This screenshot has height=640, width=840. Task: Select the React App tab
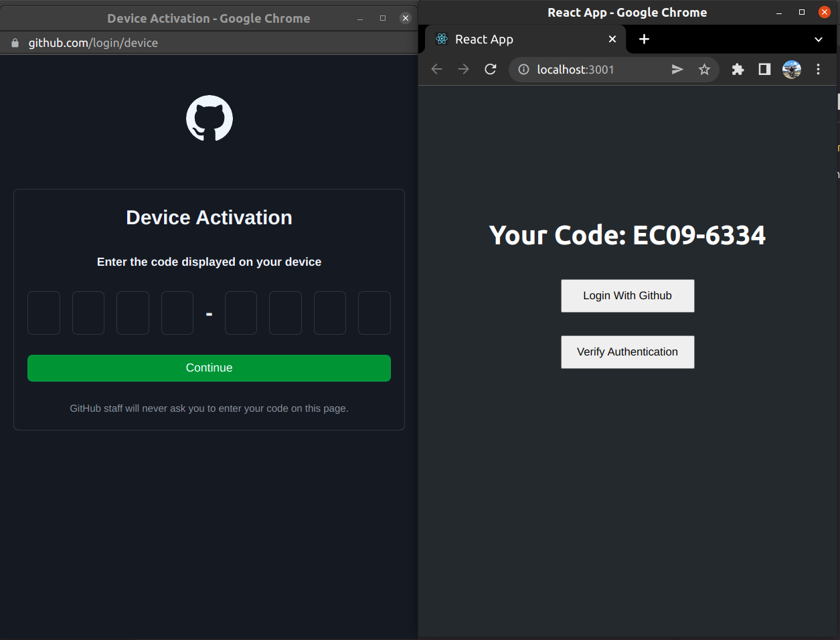click(x=525, y=39)
